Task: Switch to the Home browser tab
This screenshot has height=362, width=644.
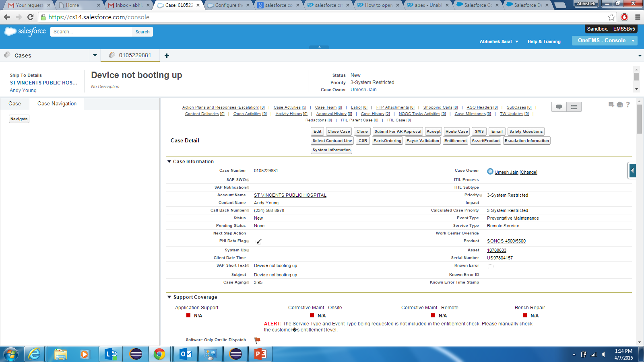Action: pos(78,5)
